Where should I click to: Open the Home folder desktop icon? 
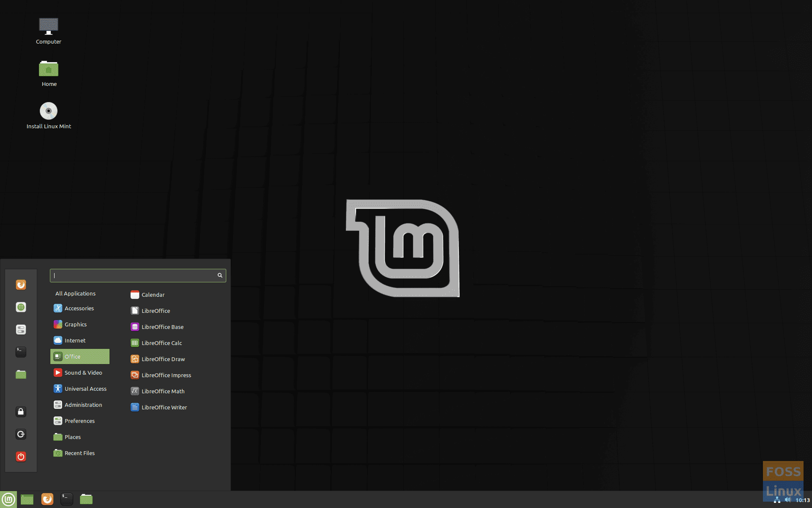[x=49, y=74]
